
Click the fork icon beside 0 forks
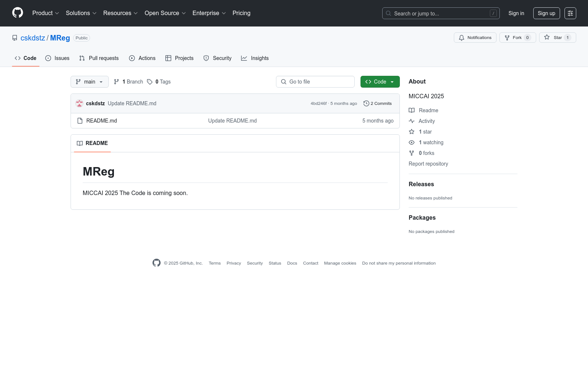click(412, 153)
